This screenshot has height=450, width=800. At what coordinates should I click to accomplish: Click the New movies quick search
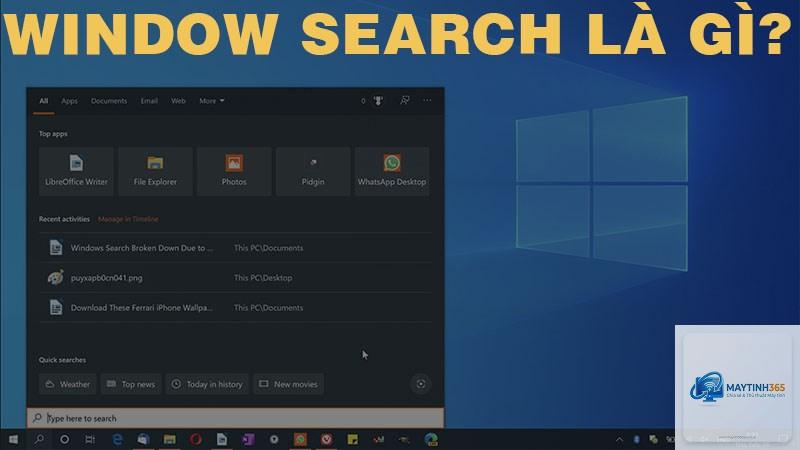288,384
